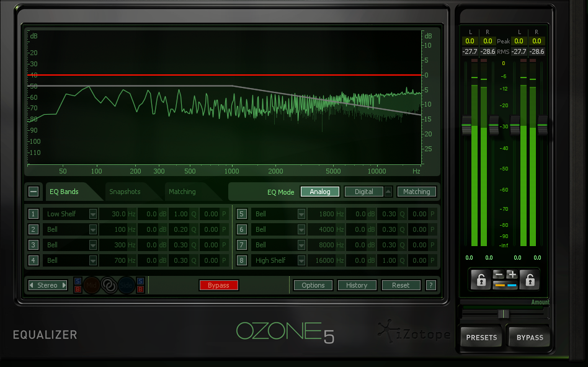Click the left padlock icon under the input meters
Image resolution: width=588 pixels, height=367 pixels.
pos(481,280)
